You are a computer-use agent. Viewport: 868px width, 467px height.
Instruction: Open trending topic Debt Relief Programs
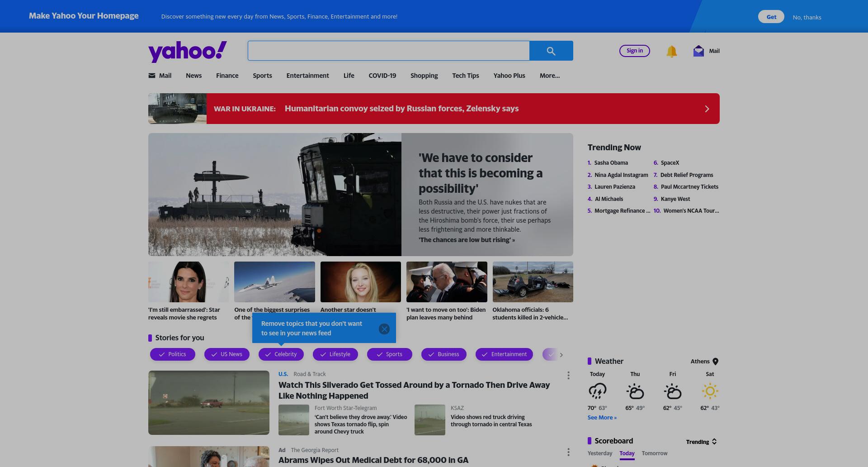pos(687,175)
